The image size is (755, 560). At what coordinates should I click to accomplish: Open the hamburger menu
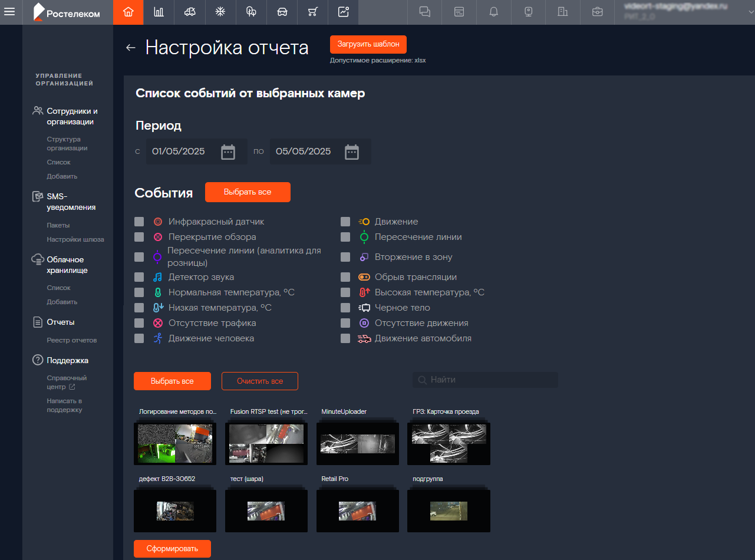pyautogui.click(x=9, y=12)
